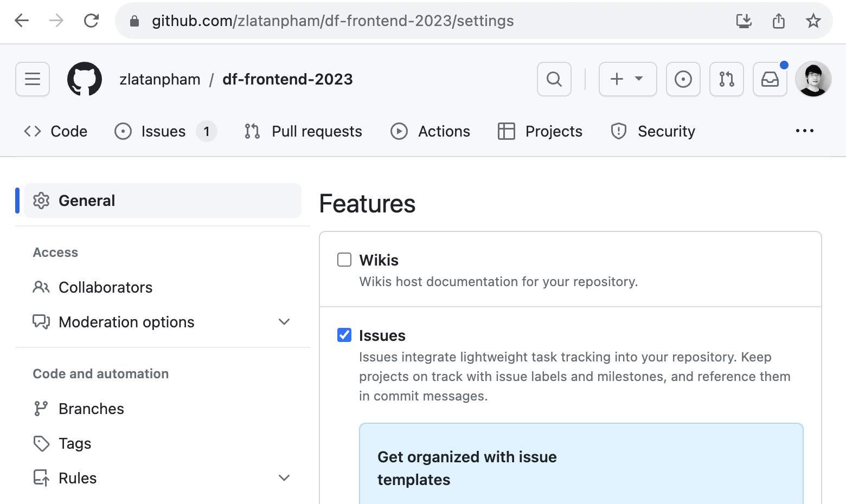Image resolution: width=846 pixels, height=504 pixels.
Task: Open the create new dropdown caret
Action: click(639, 79)
